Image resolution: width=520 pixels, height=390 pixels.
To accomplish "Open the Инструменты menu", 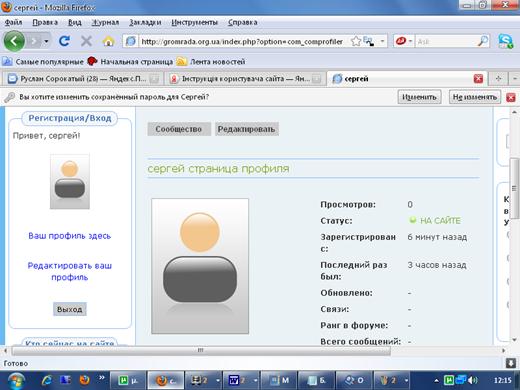I will coord(194,22).
